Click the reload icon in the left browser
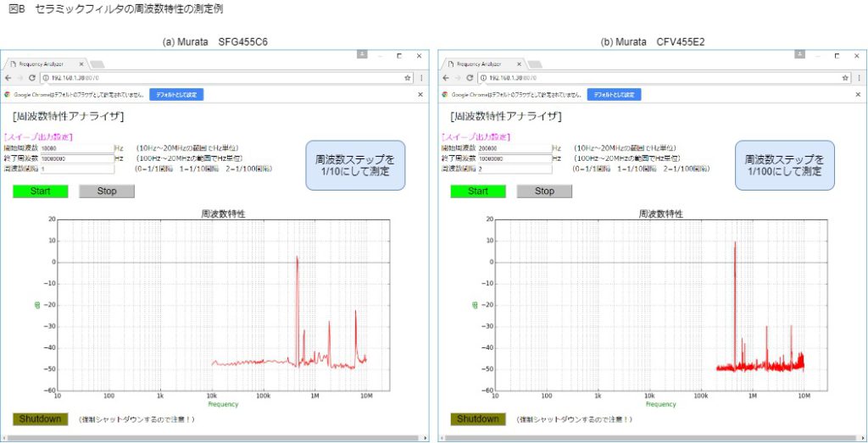Screen dimensions: 868x443 (32, 78)
